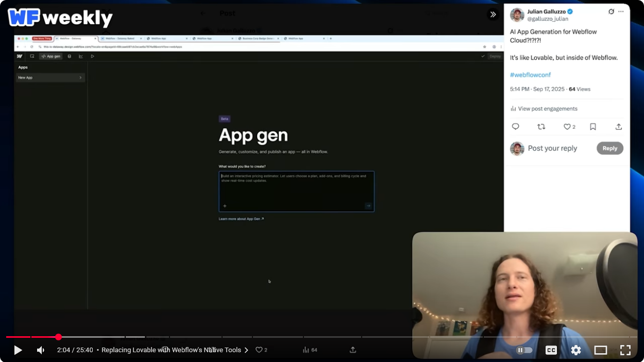Select the App gen toolbar button

[x=50, y=56]
